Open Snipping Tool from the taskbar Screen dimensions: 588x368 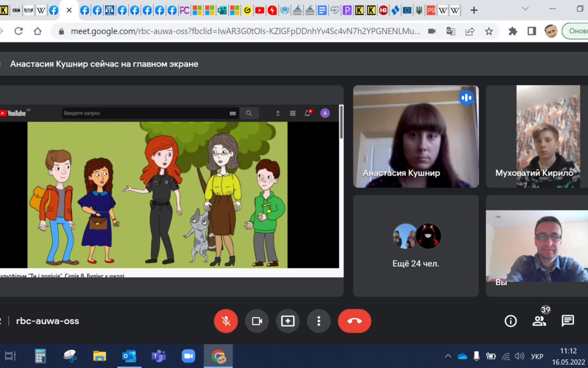tap(70, 355)
